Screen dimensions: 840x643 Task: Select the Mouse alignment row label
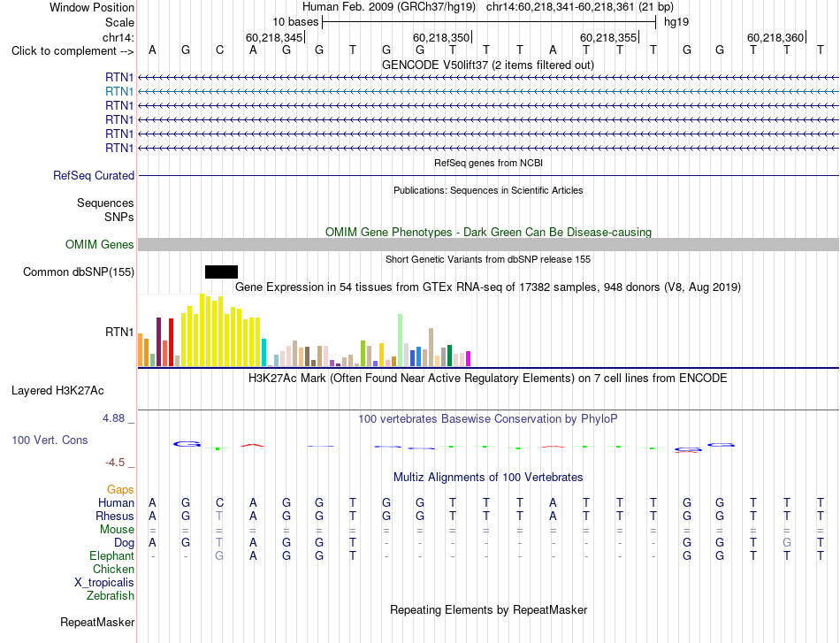(117, 530)
